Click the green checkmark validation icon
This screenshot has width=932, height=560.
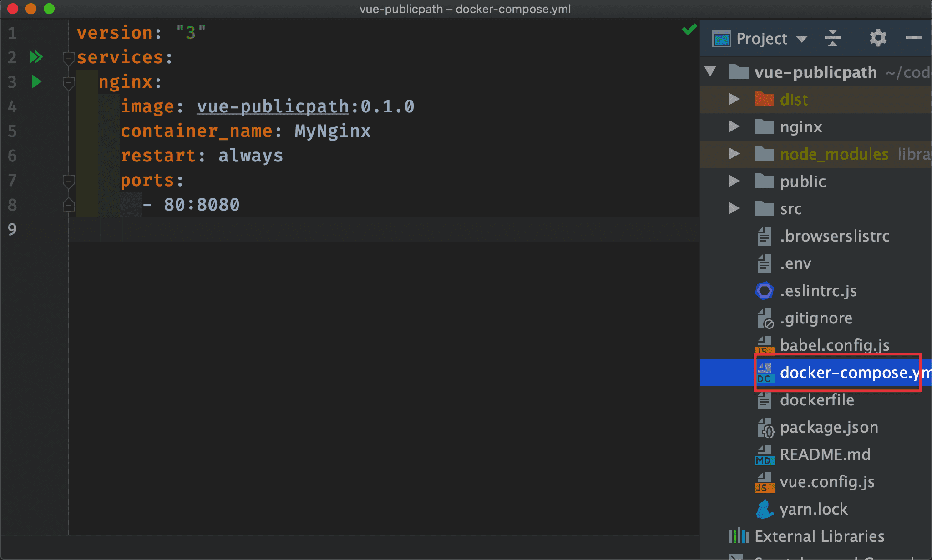click(x=689, y=30)
